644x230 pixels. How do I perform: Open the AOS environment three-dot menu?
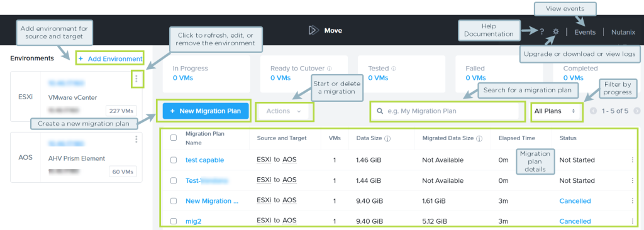click(136, 140)
